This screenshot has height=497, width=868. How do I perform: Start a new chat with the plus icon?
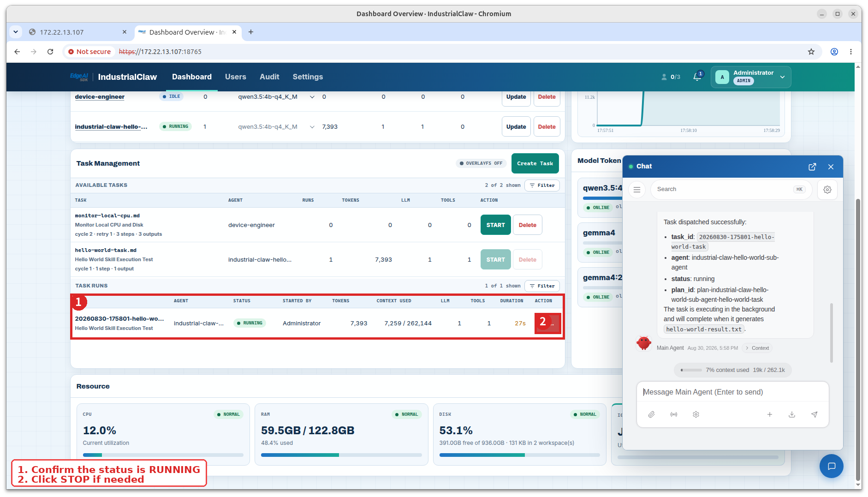tap(770, 414)
